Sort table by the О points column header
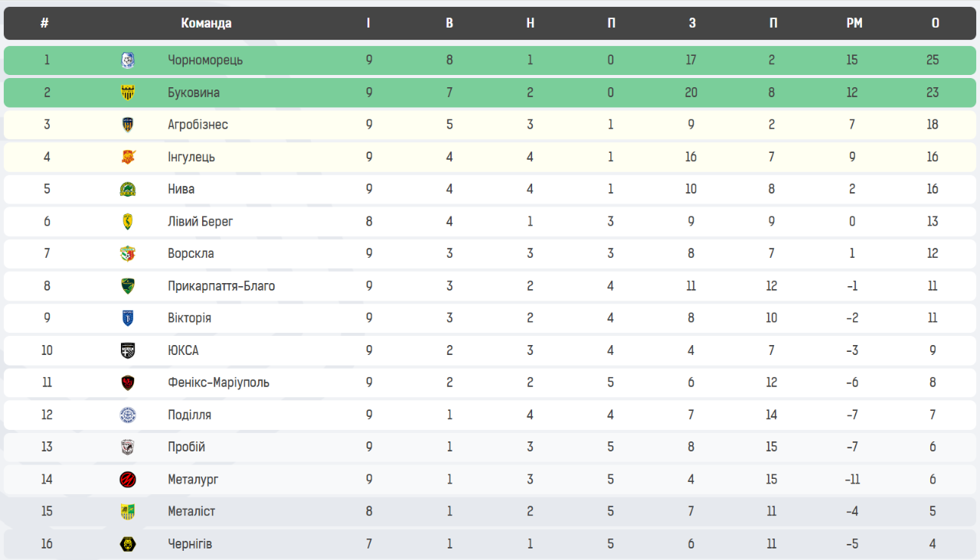The image size is (980, 560). [935, 23]
